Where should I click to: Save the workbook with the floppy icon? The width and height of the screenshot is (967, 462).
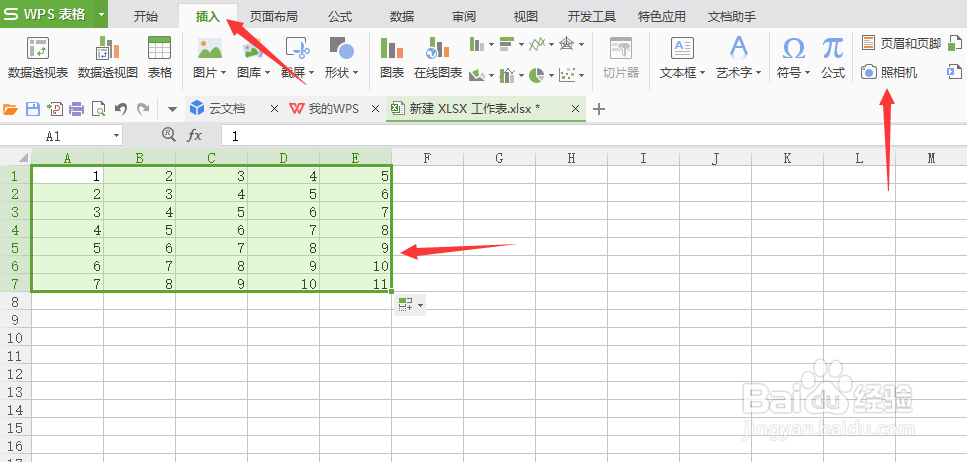coord(33,110)
